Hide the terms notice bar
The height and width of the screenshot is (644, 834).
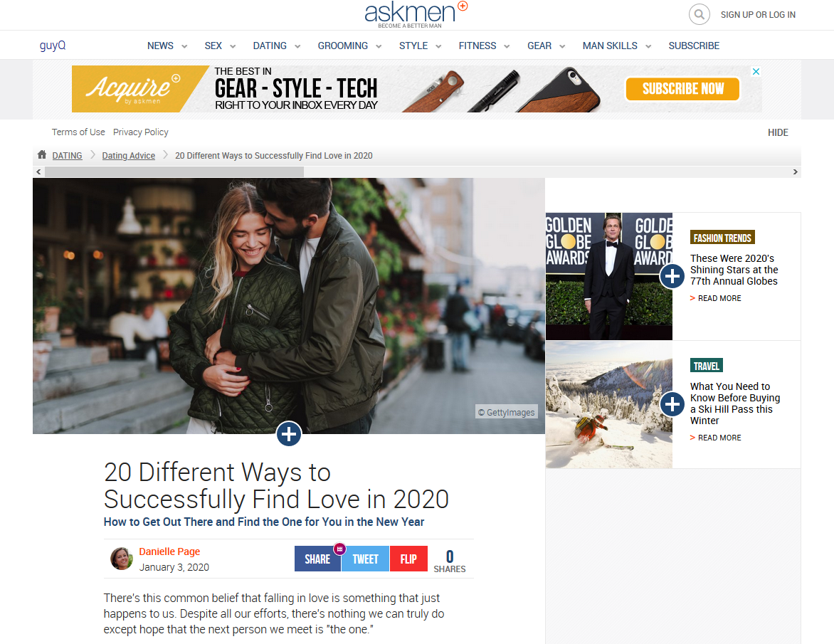click(778, 132)
